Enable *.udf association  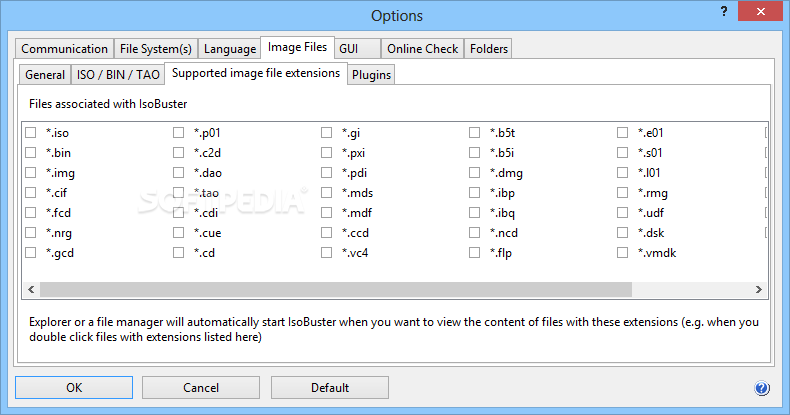click(622, 213)
